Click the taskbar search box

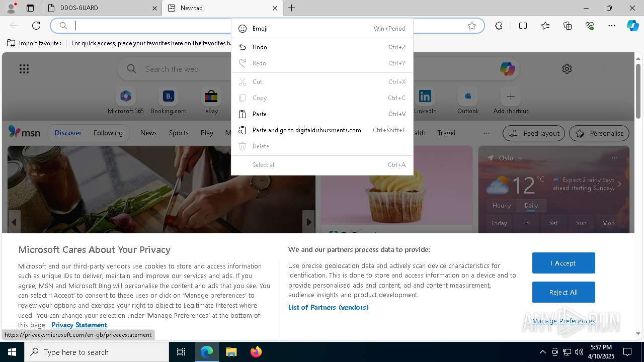pyautogui.click(x=97, y=352)
